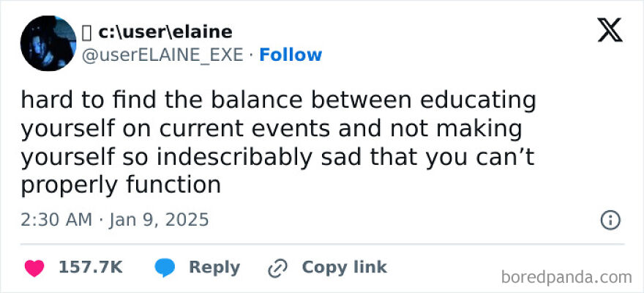The width and height of the screenshot is (644, 293).
Task: Open the @userELAINE_EXE handle
Action: point(162,55)
